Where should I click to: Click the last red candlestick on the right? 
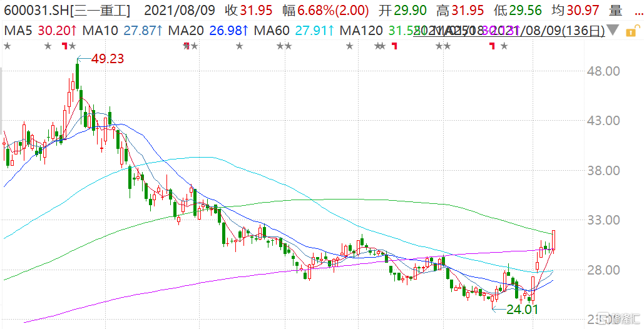pyautogui.click(x=555, y=240)
